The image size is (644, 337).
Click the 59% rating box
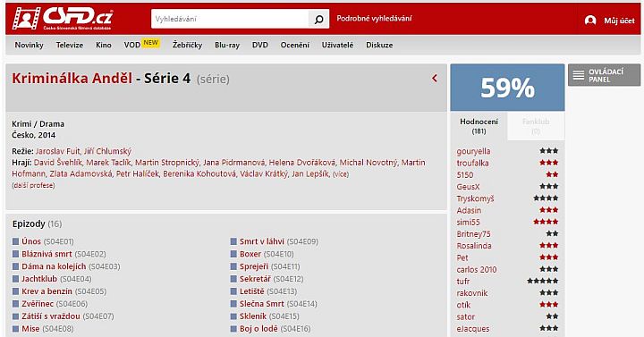pyautogui.click(x=507, y=88)
